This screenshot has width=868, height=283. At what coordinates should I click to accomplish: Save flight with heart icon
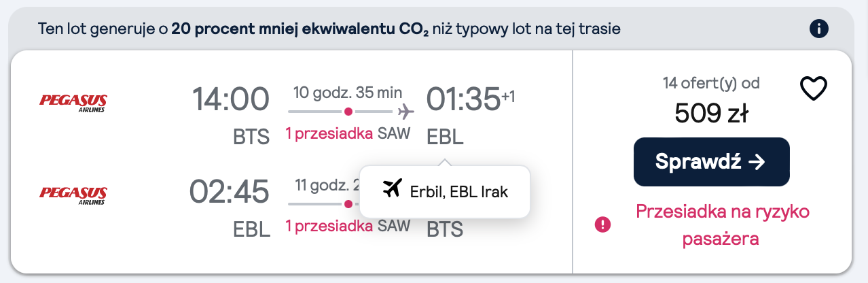(x=814, y=89)
